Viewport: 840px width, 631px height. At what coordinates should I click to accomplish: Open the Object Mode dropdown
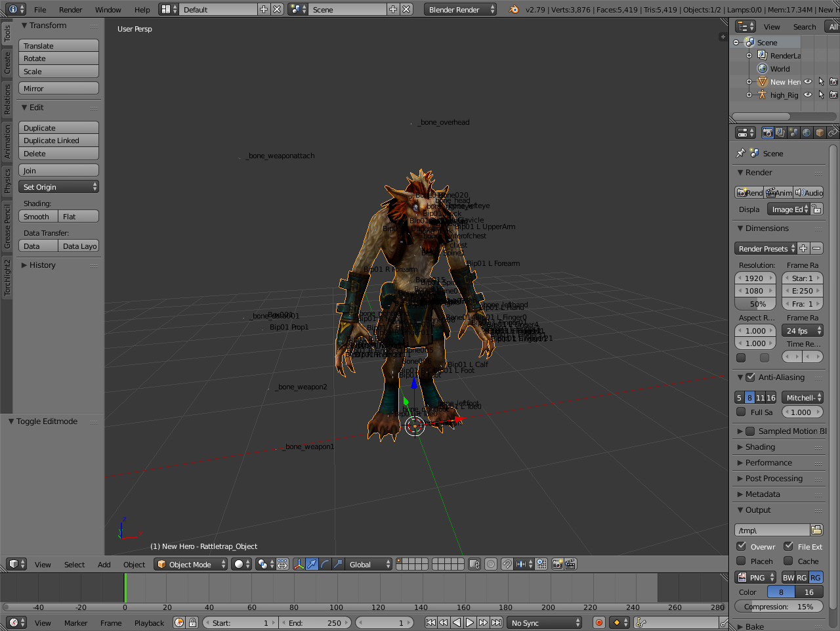tap(191, 564)
